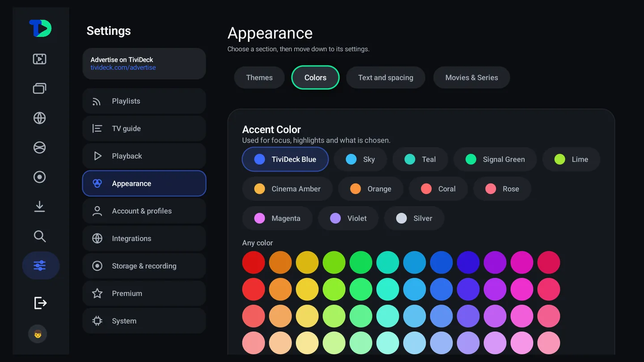Switch to Movies & Series tab

pyautogui.click(x=471, y=78)
